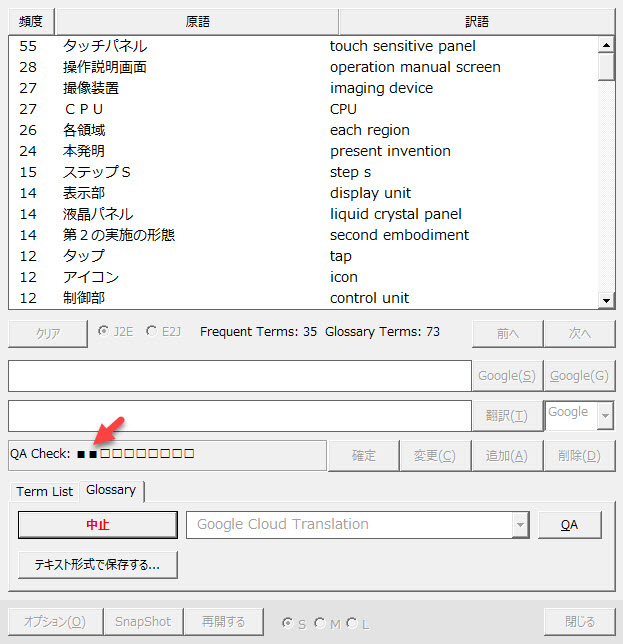Image resolution: width=623 pixels, height=644 pixels.
Task: Sort by the 頻度 column header
Action: click(31, 21)
